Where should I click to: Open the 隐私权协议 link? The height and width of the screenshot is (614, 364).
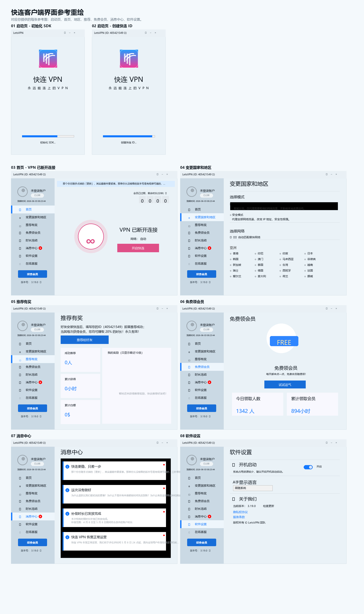click(240, 512)
